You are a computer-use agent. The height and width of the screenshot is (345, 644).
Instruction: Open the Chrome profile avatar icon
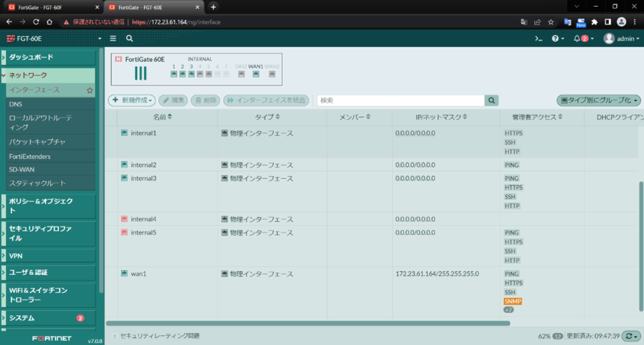pyautogui.click(x=621, y=22)
